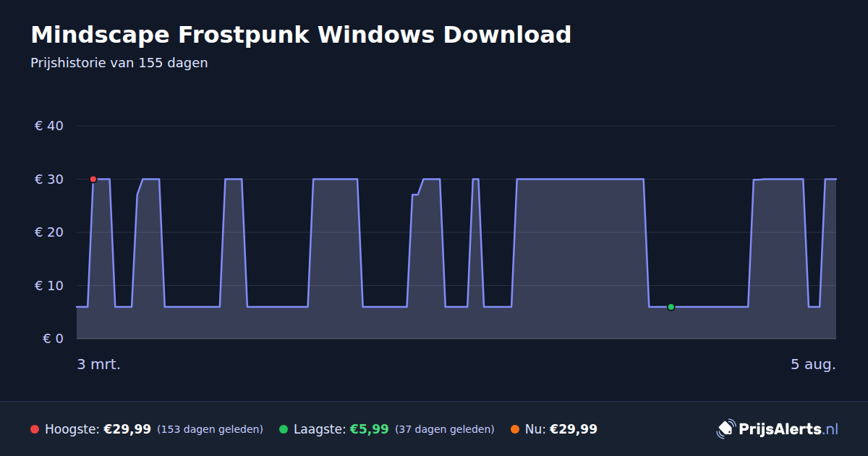Click the 37 dagen geleden text
868x456 pixels.
click(445, 430)
